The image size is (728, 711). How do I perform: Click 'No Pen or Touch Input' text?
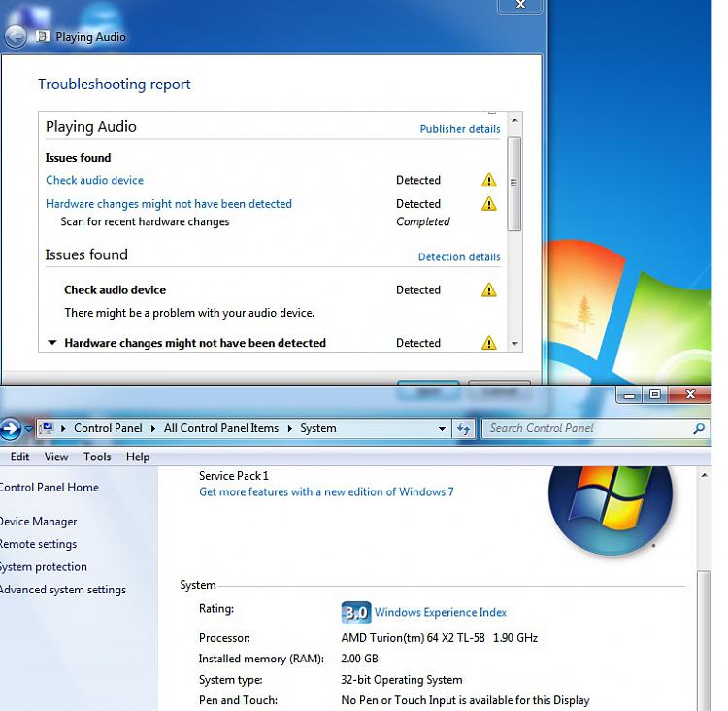[399, 700]
